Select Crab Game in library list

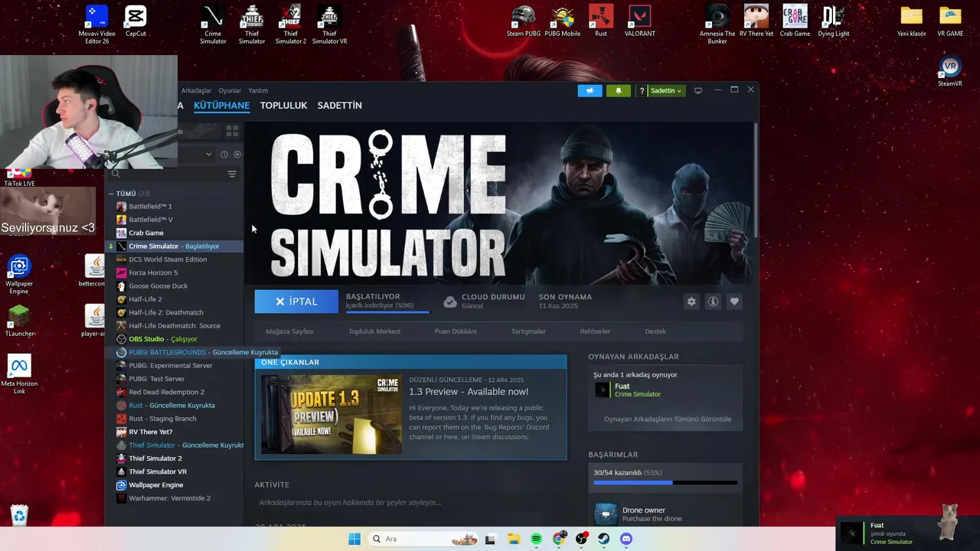coord(174,233)
